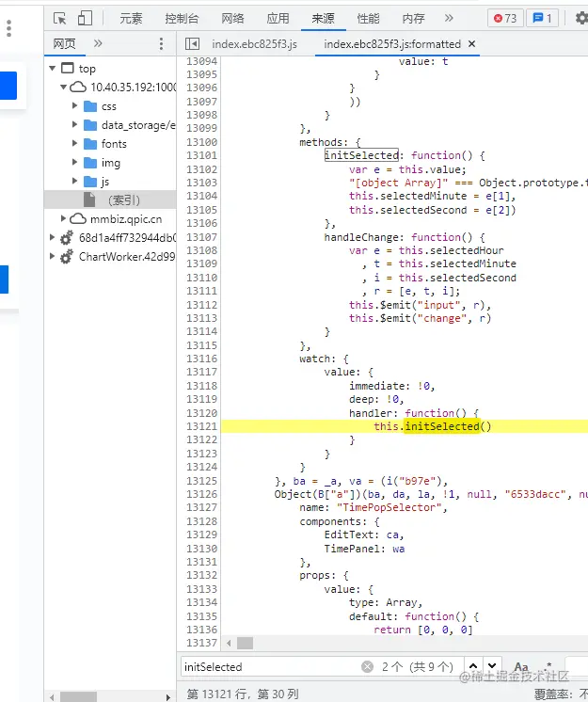Clear the search field with X icon
Viewport: 588px width, 702px height.
tap(367, 667)
